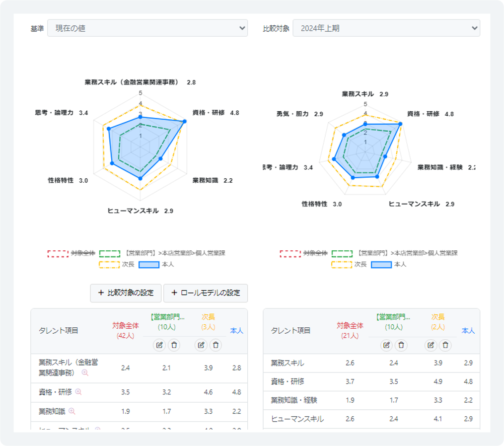
Task: Click trash icon under 次長 (2人) column
Action: [x=445, y=345]
